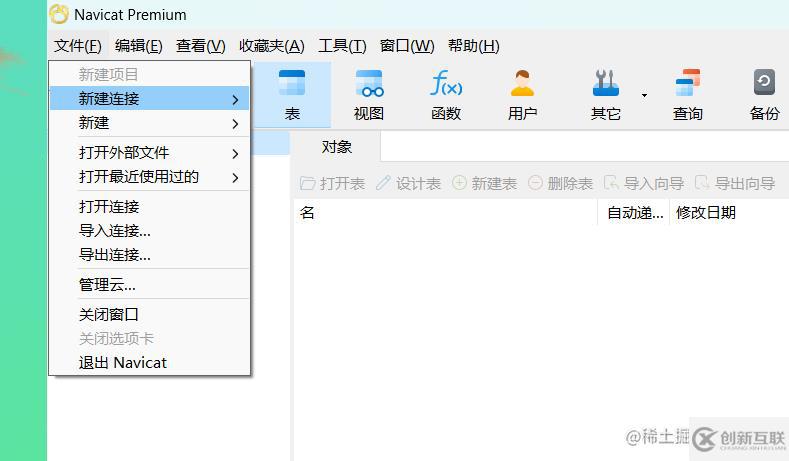Click the 导入向导 icon

point(611,183)
